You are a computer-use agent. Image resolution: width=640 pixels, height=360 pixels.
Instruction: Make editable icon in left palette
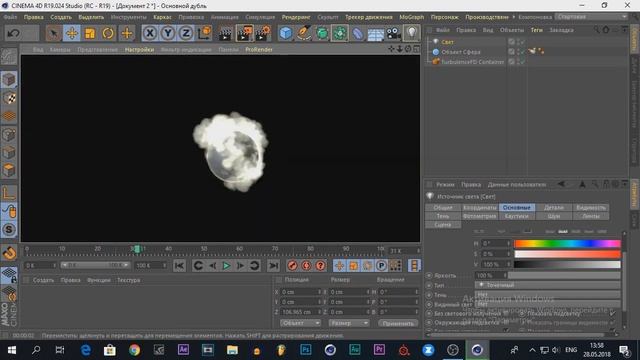click(9, 57)
